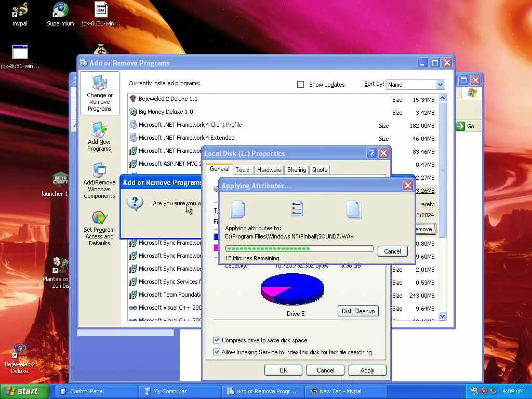Select Microsoft .NET Framework 4 Extended icon
532x399 pixels.
pos(133,137)
